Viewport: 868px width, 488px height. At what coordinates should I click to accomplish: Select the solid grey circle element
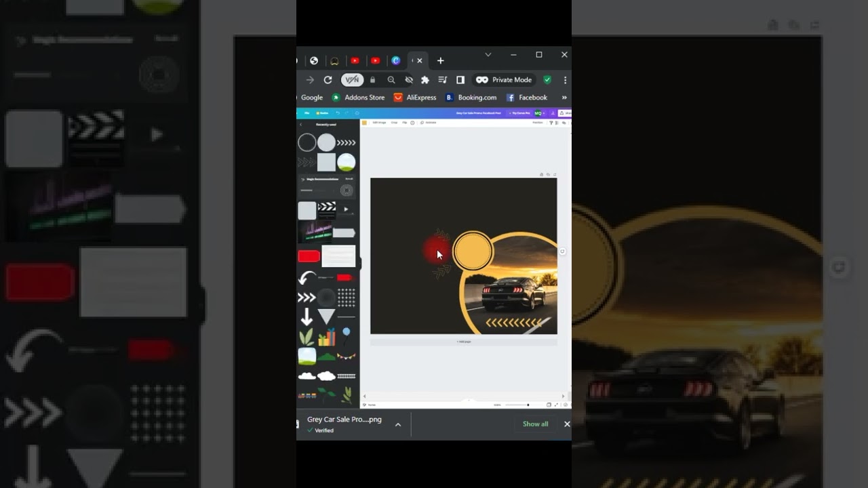click(x=326, y=142)
